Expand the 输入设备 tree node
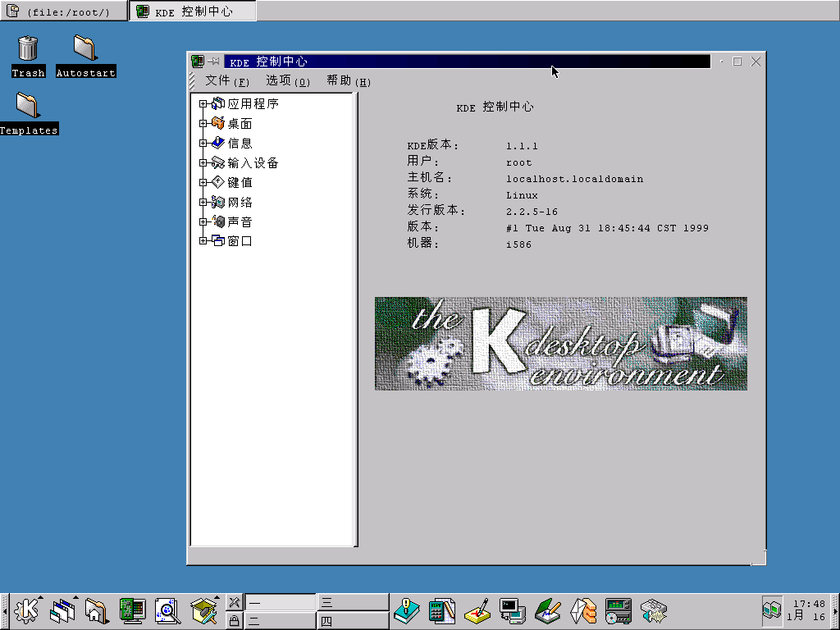The width and height of the screenshot is (840, 630). coord(203,163)
